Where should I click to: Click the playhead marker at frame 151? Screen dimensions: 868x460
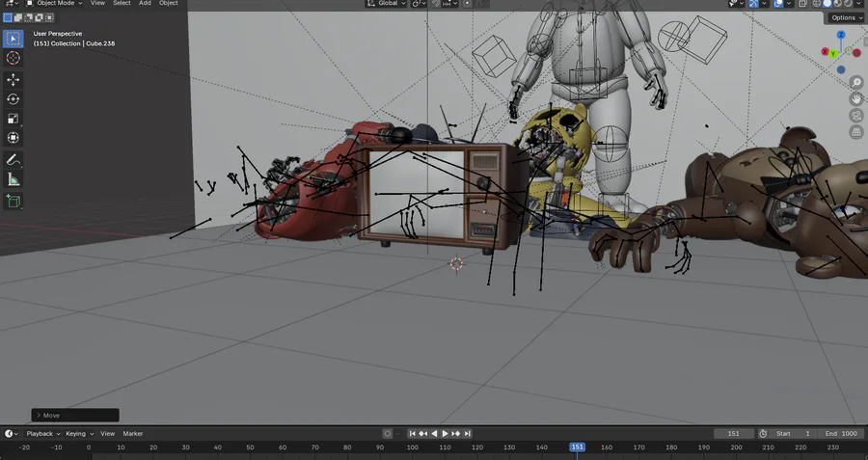578,446
